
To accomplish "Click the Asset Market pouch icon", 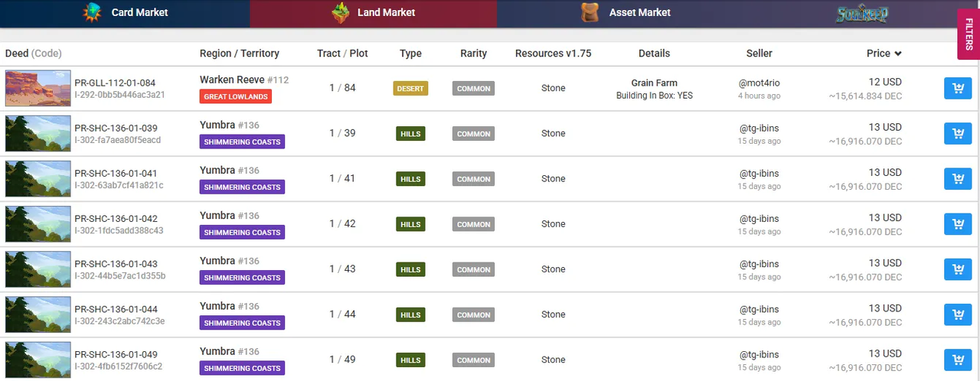I will pyautogui.click(x=590, y=12).
